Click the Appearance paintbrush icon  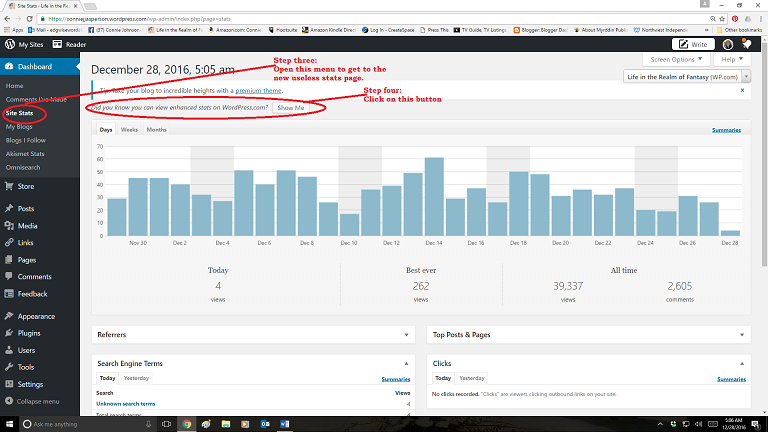[x=9, y=316]
